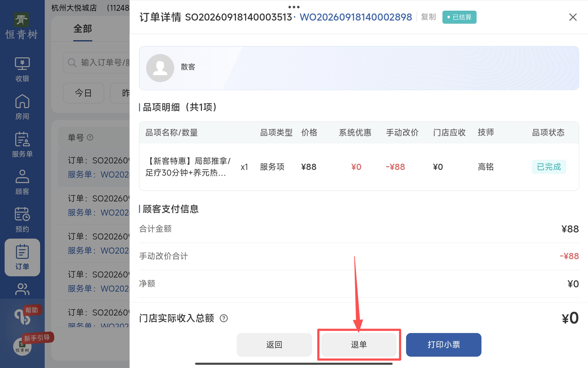Click the 品项明细（共1项） section heading
Image resolution: width=588 pixels, height=368 pixels.
pos(180,107)
